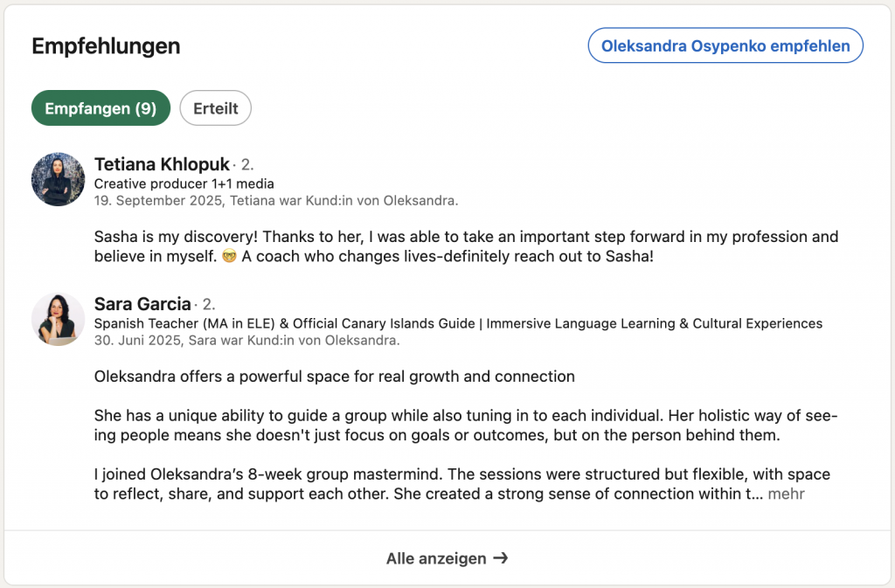Click the '30. Juni 2025' date line

246,340
